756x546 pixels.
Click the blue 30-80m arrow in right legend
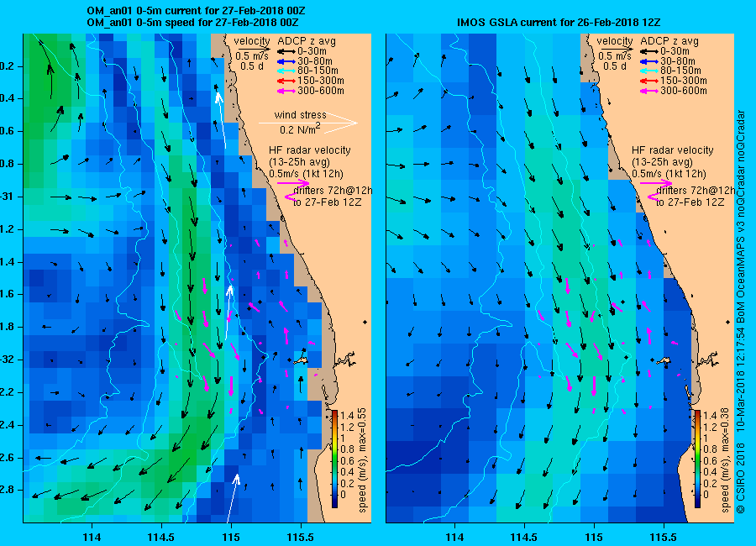[649, 61]
